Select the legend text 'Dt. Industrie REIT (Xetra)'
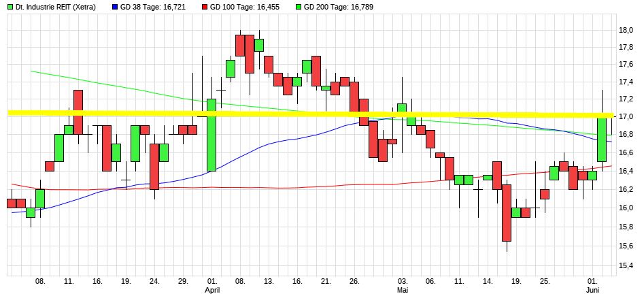 (55, 7)
